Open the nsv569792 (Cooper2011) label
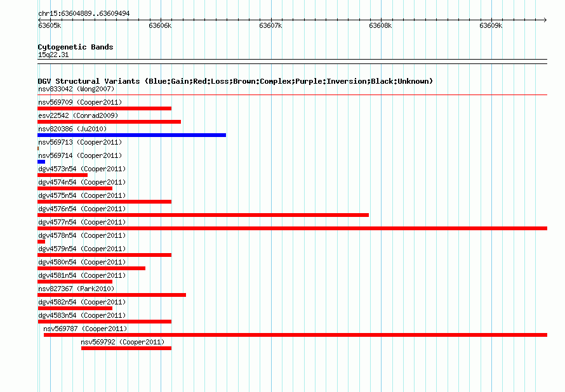This screenshot has width=565, height=392. pos(123,342)
